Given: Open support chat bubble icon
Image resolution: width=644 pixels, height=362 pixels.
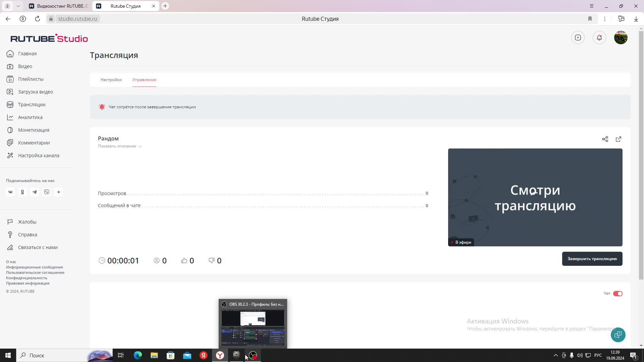Looking at the screenshot, I should [618, 335].
